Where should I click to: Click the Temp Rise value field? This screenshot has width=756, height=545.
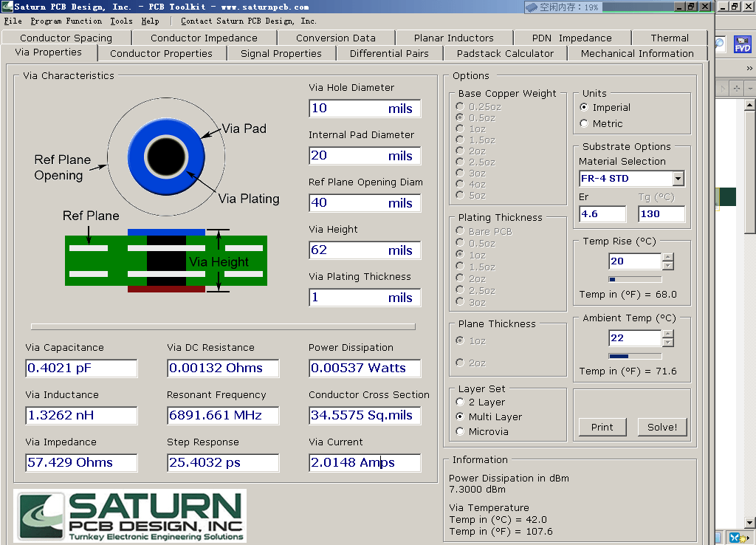point(635,261)
